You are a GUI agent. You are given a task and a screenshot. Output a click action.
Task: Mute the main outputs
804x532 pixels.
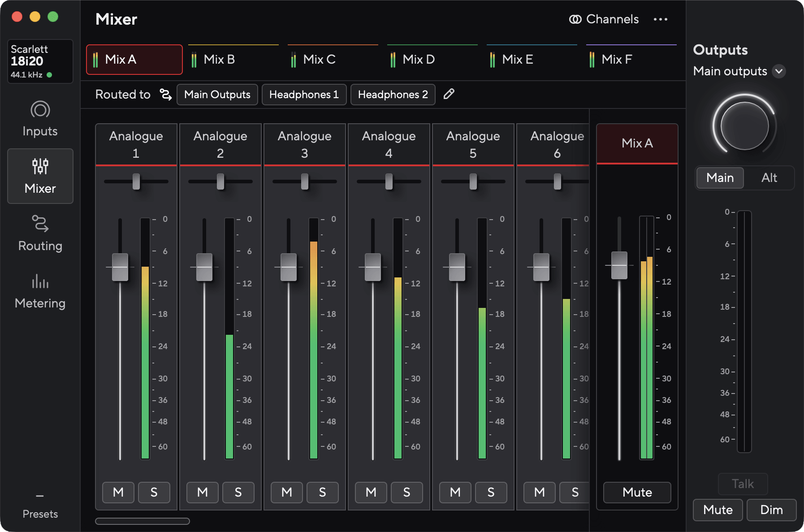tap(718, 510)
